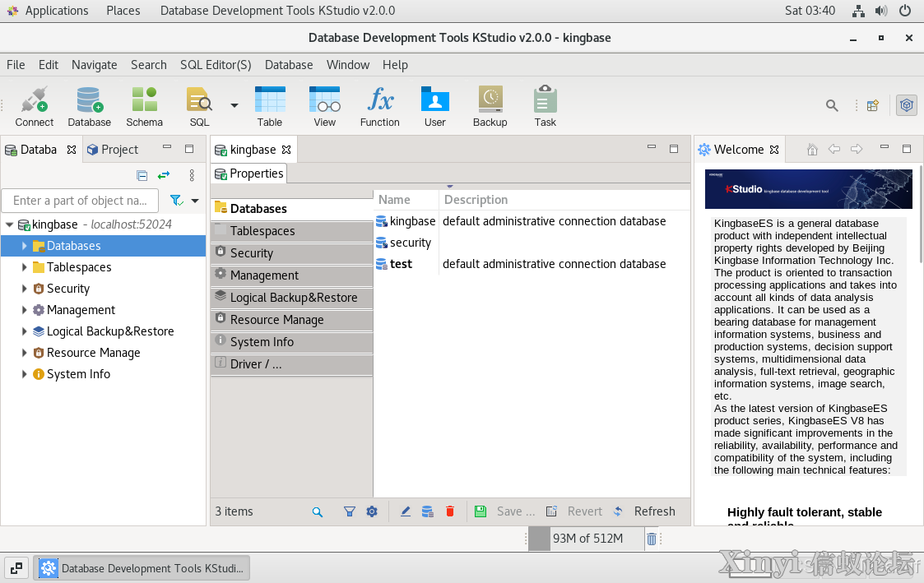Open Logical Backup&Restore in the editor list

pyautogui.click(x=292, y=298)
